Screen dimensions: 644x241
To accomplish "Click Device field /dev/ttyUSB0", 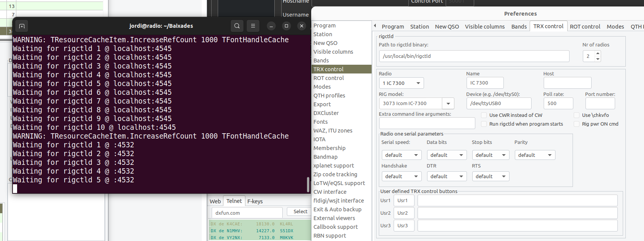I will pyautogui.click(x=498, y=103).
